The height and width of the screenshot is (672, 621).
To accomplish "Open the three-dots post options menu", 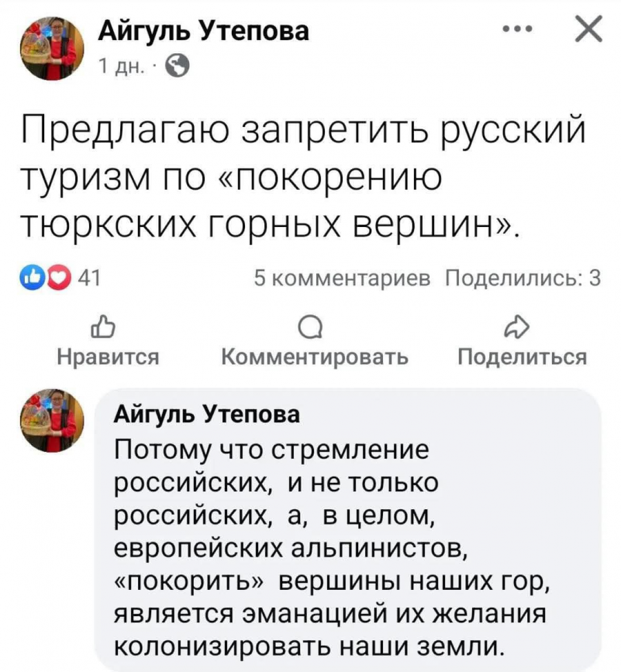I will click(x=519, y=30).
